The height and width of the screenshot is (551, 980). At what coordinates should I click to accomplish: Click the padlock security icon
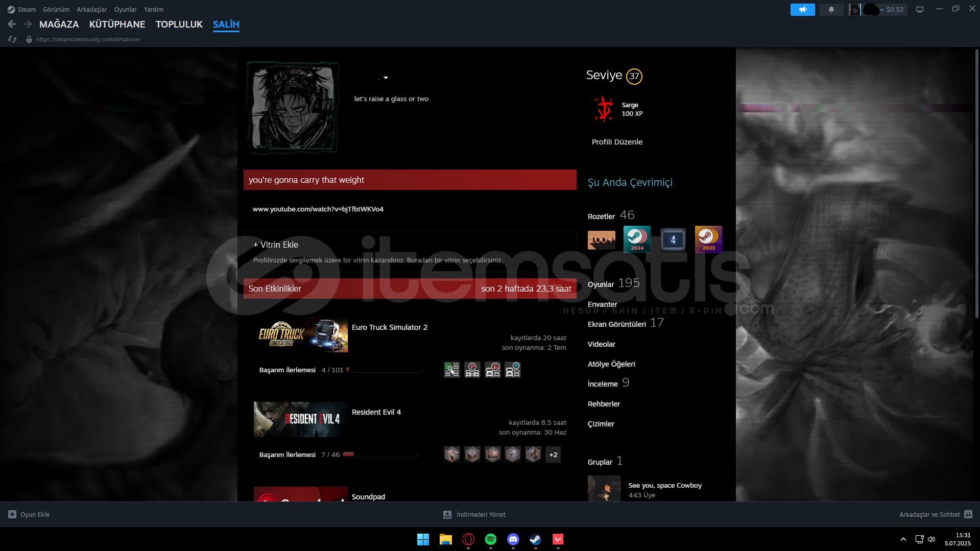click(29, 39)
